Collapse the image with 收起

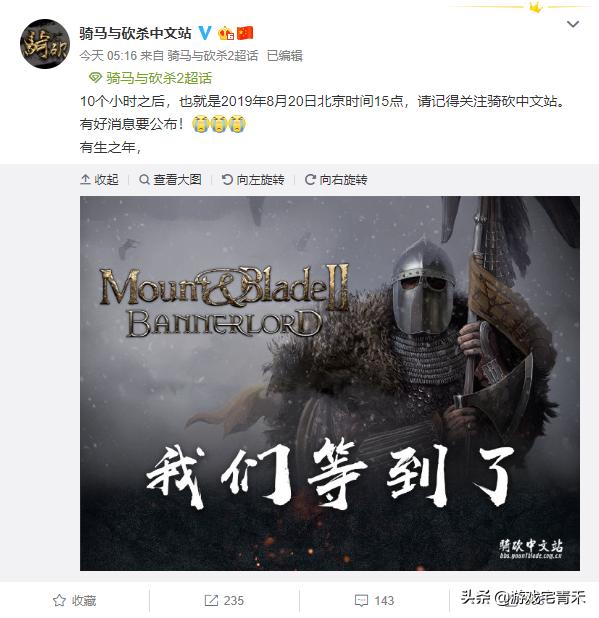click(99, 180)
